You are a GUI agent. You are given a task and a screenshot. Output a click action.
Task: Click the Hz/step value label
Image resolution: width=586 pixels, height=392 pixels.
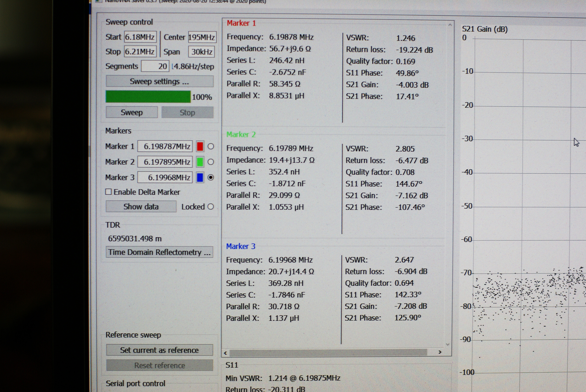click(x=193, y=67)
